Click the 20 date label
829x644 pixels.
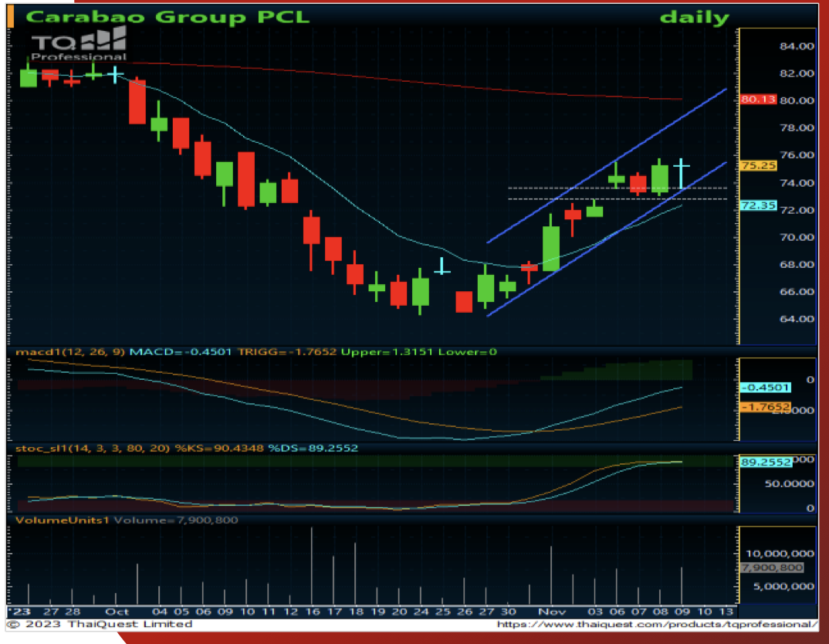[399, 612]
